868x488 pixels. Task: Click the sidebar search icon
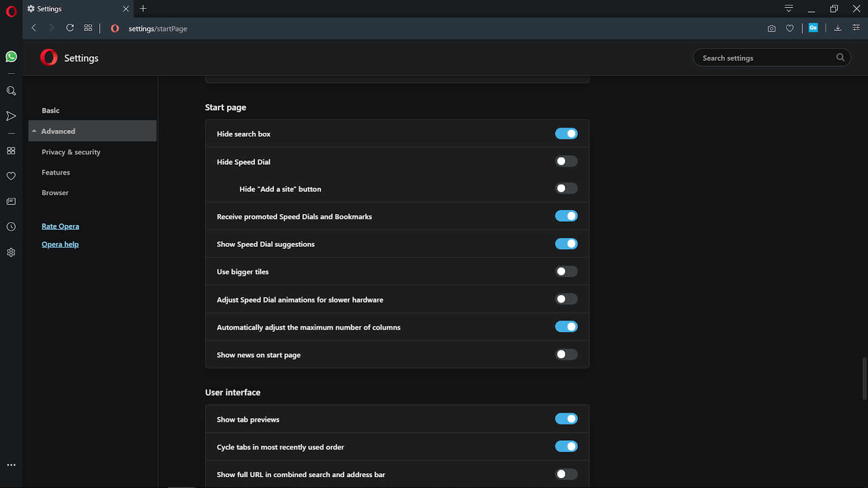(x=11, y=91)
